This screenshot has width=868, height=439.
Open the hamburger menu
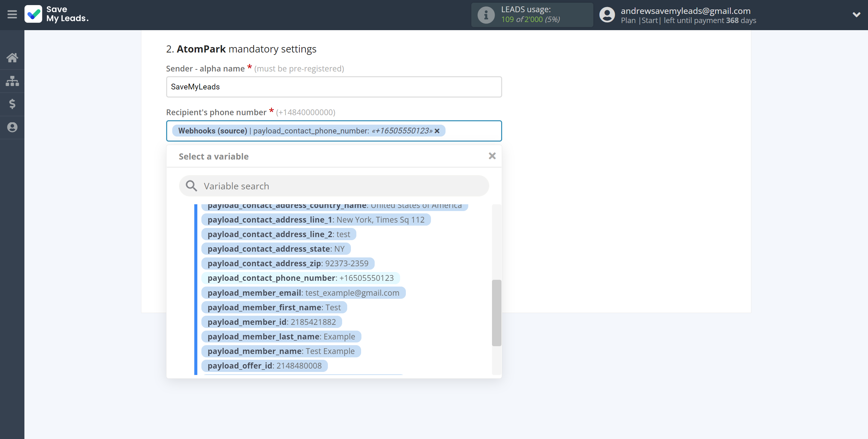[x=12, y=15]
